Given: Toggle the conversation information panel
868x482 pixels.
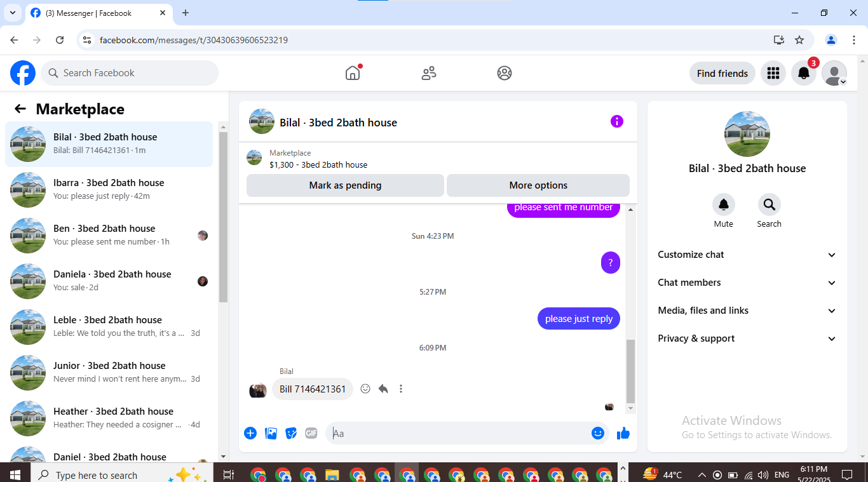Looking at the screenshot, I should pos(617,122).
